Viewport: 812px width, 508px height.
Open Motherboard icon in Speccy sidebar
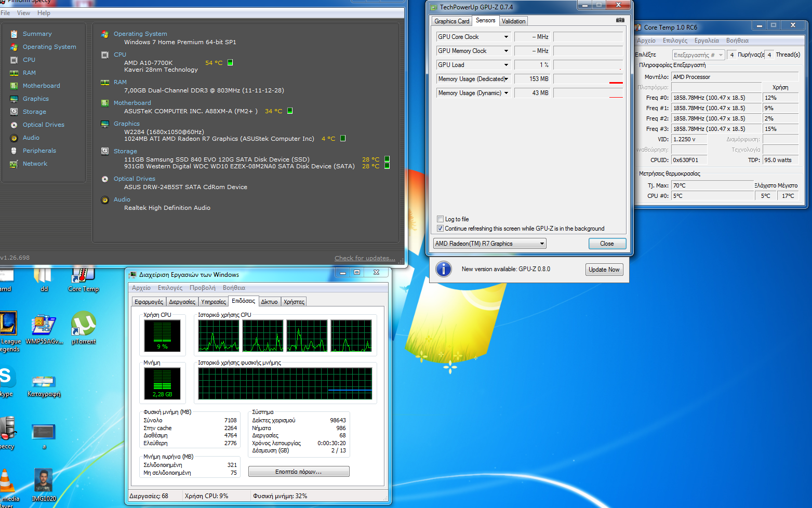click(14, 86)
